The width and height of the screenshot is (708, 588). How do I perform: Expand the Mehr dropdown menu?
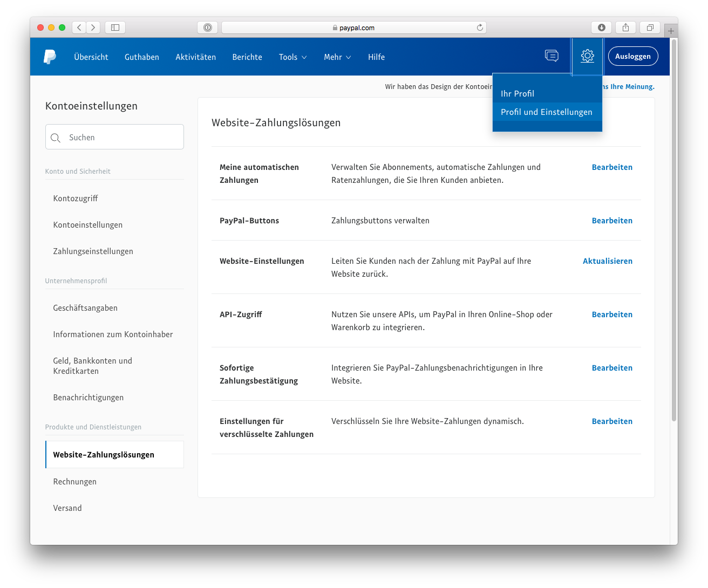point(337,57)
